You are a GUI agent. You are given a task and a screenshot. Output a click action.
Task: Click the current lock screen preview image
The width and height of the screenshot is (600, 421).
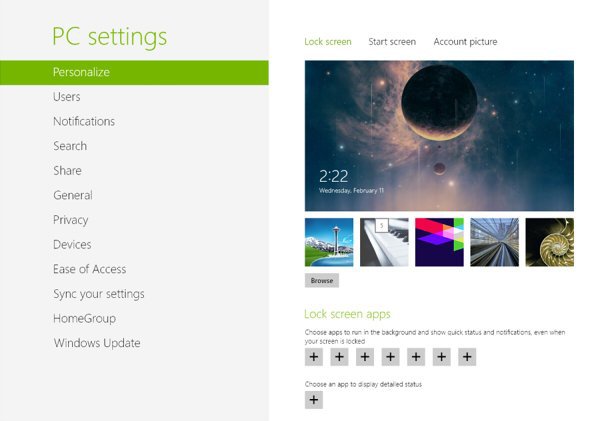(x=439, y=136)
